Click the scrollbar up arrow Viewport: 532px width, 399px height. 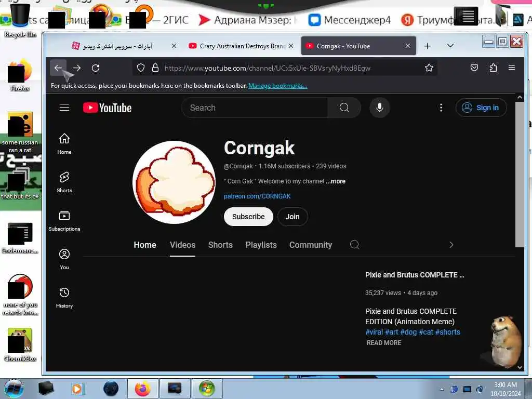click(x=520, y=97)
